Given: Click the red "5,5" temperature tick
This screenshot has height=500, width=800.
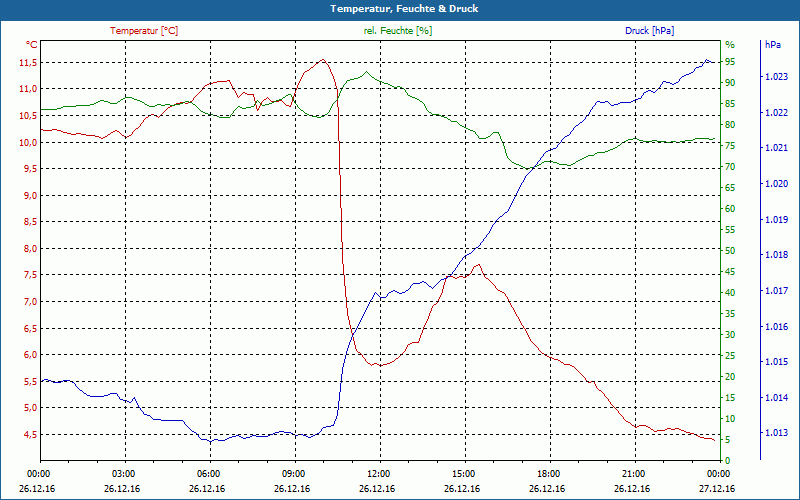Looking at the screenshot, I should point(30,382).
